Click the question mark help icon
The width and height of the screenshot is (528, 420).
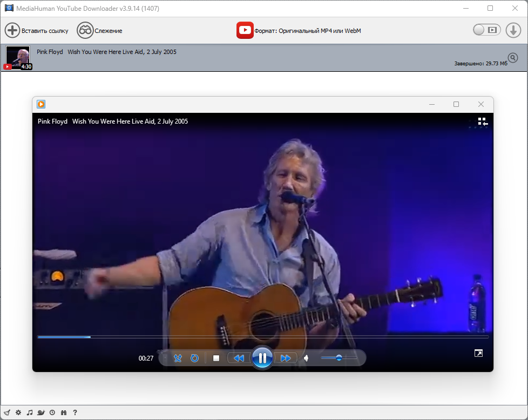(x=75, y=412)
